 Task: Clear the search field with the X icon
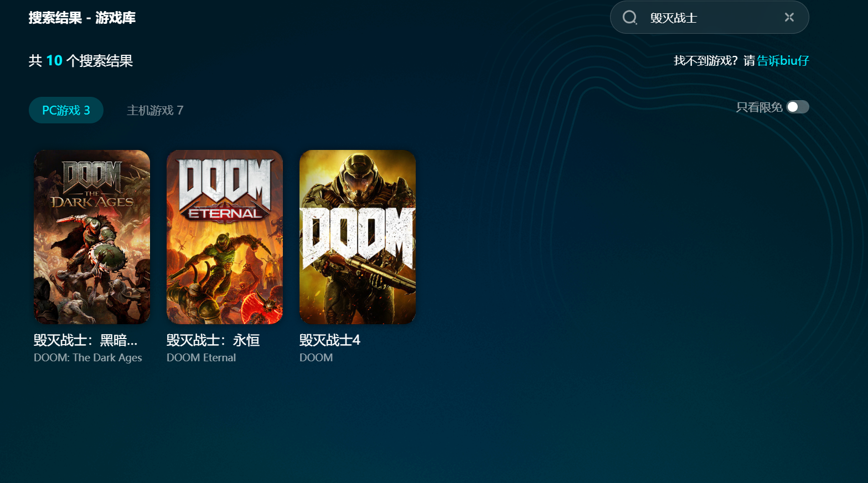click(x=789, y=18)
